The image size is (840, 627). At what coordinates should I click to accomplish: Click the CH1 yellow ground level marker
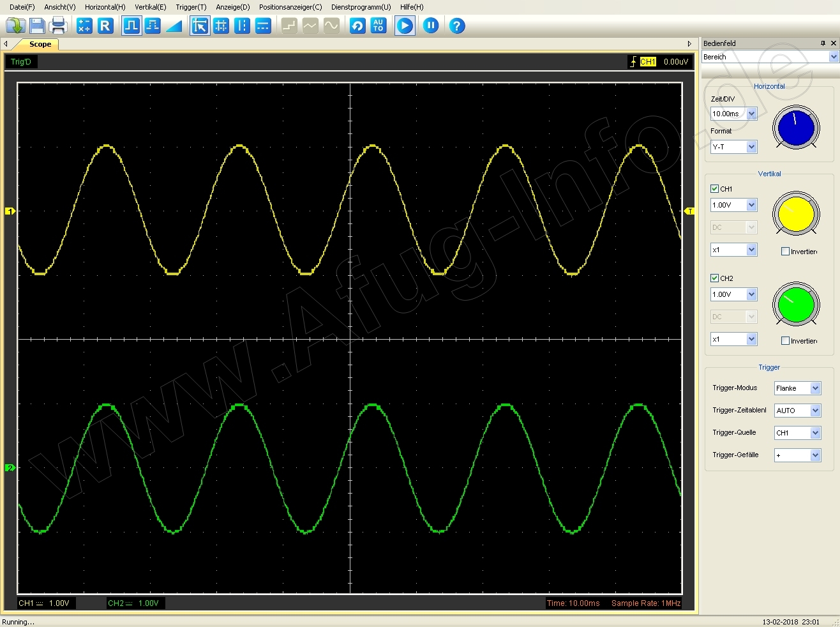coord(10,211)
